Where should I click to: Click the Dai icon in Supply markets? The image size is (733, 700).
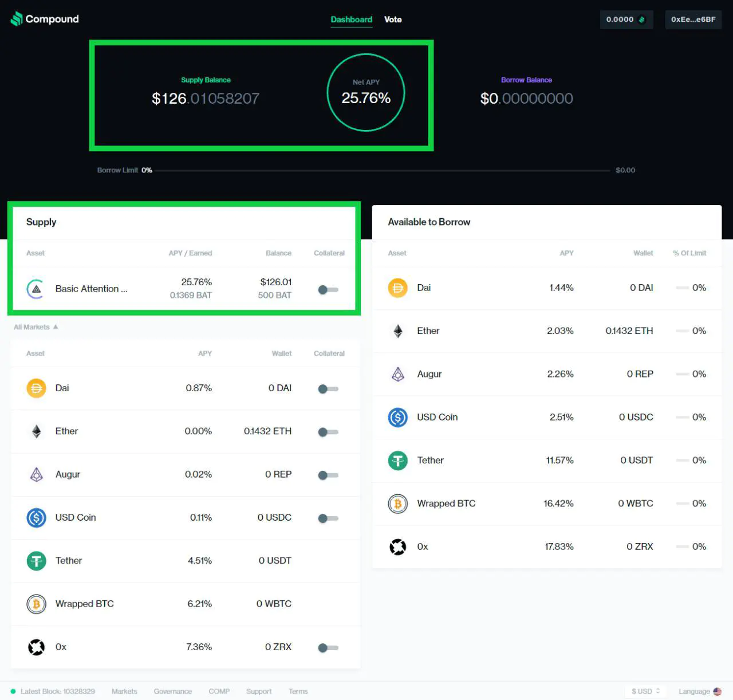tap(36, 388)
